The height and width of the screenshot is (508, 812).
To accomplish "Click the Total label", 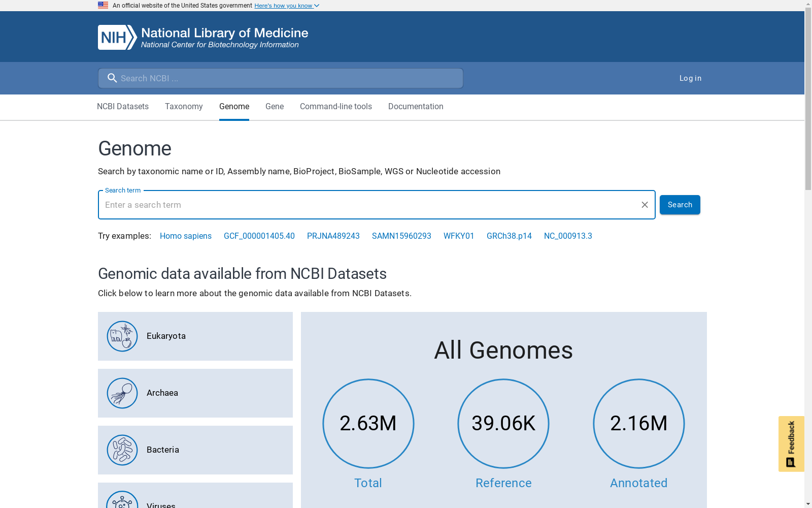I will (368, 483).
